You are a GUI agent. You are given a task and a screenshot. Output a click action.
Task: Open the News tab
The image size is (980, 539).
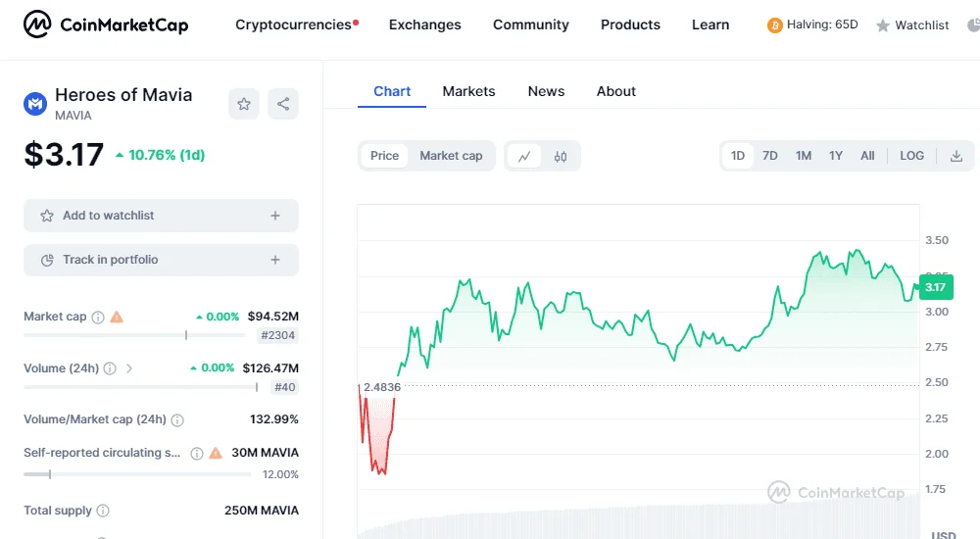pos(546,91)
